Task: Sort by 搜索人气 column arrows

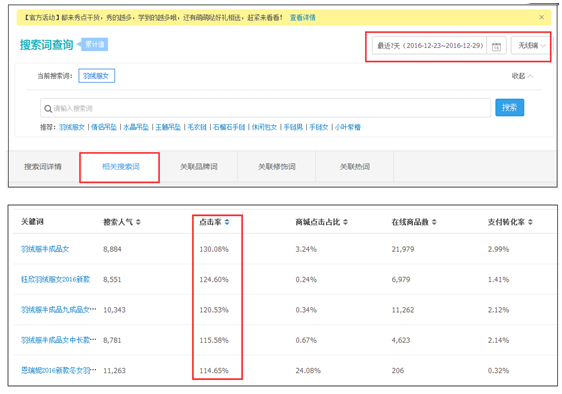Action: click(x=138, y=222)
